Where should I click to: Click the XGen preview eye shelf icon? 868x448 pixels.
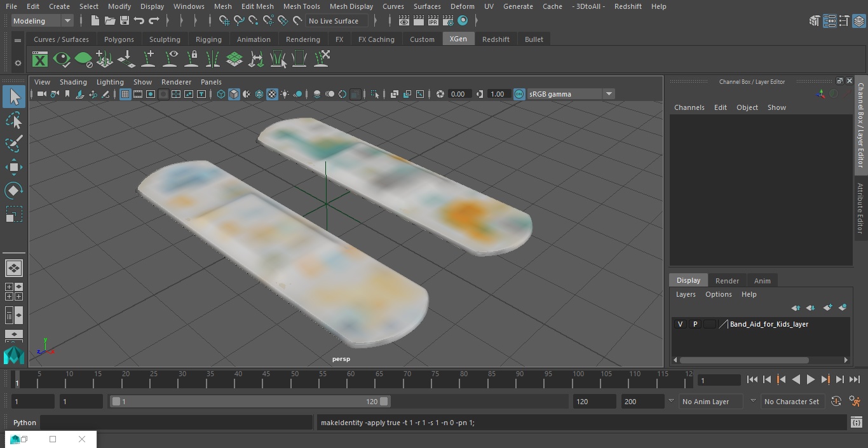[62, 60]
